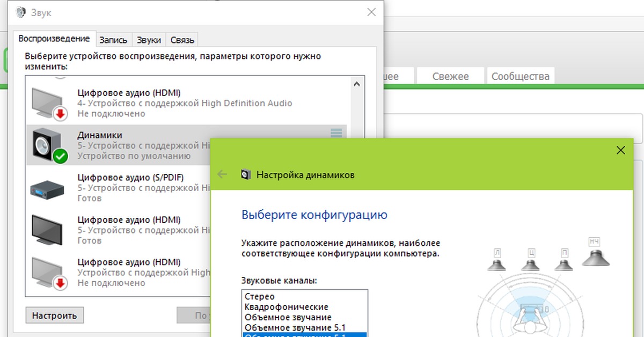Click HDMI monitor icon with Готов status

(x=47, y=230)
